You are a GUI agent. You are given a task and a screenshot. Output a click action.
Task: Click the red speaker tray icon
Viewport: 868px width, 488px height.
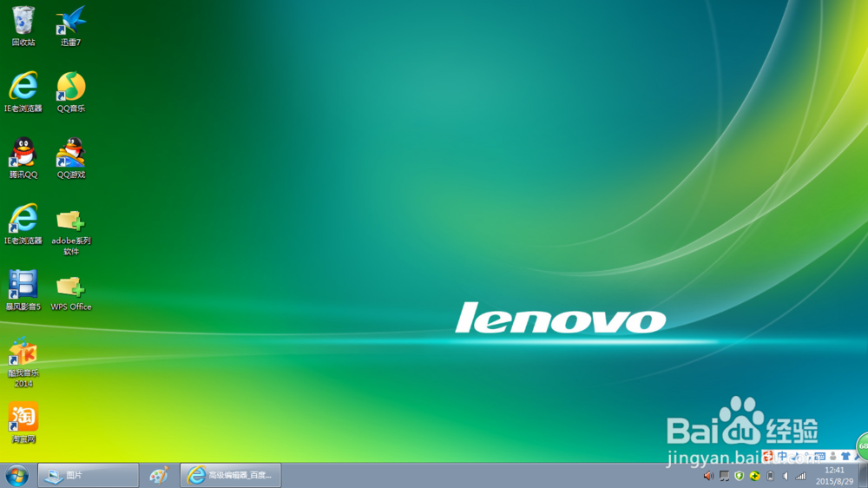pos(708,476)
